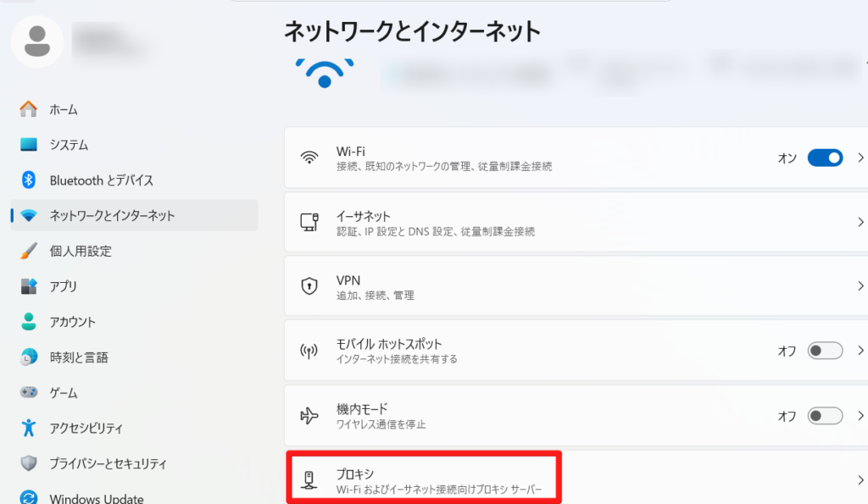Open the 機内モード settings row title
This screenshot has height=504, width=868.
(362, 409)
